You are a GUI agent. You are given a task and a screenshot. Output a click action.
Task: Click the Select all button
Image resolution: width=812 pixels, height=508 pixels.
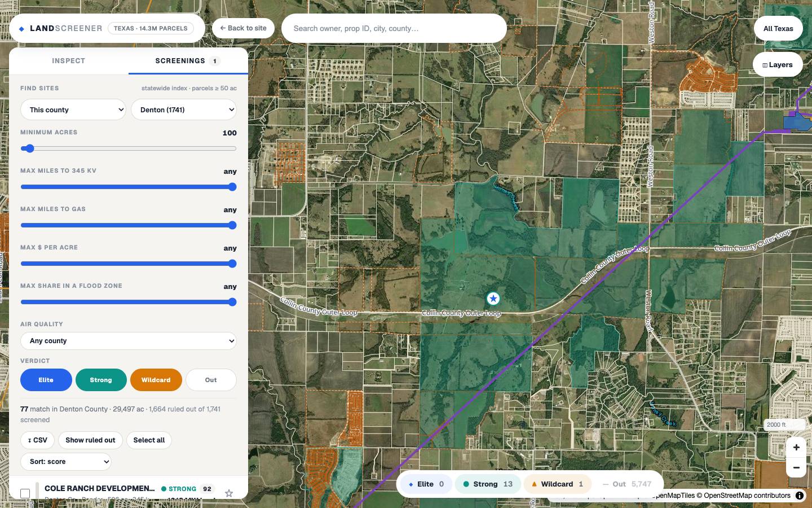(x=149, y=440)
